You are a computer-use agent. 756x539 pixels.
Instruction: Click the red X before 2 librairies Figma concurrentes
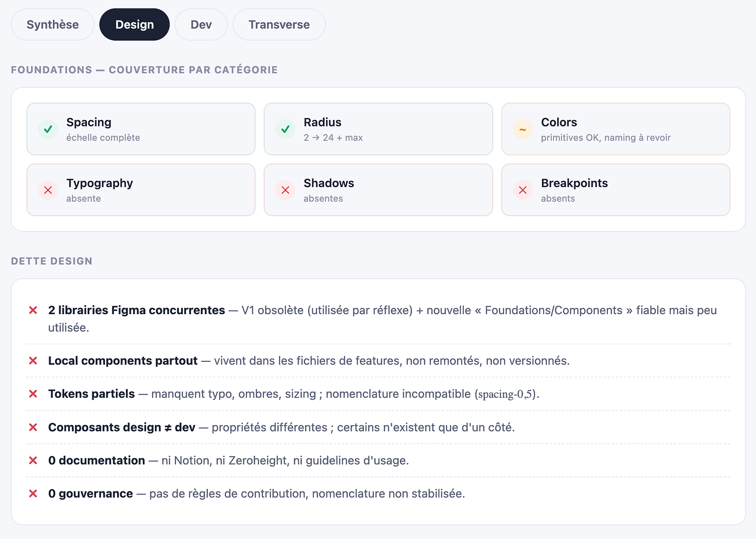(x=33, y=310)
